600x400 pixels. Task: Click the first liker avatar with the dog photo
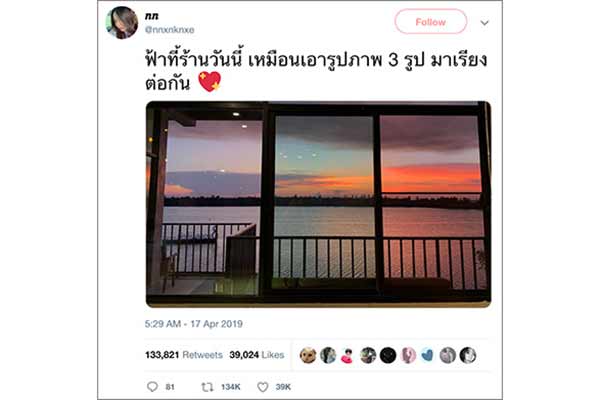(308, 355)
